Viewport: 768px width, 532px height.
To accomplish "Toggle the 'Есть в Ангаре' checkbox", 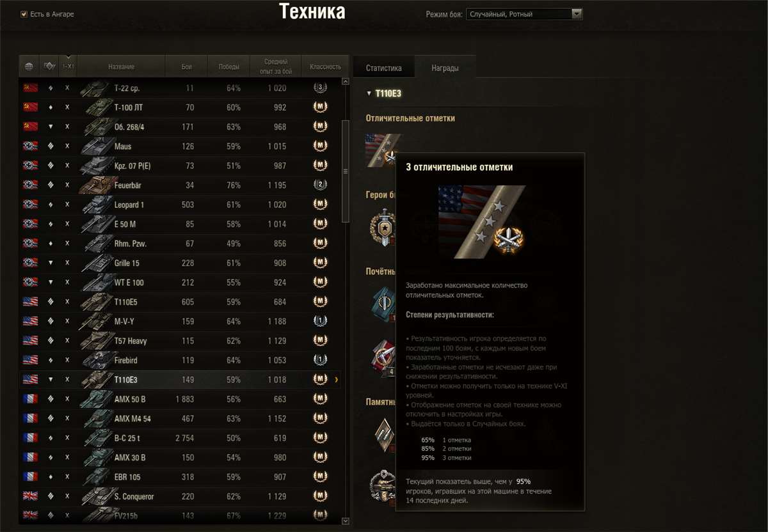I will coord(24,14).
